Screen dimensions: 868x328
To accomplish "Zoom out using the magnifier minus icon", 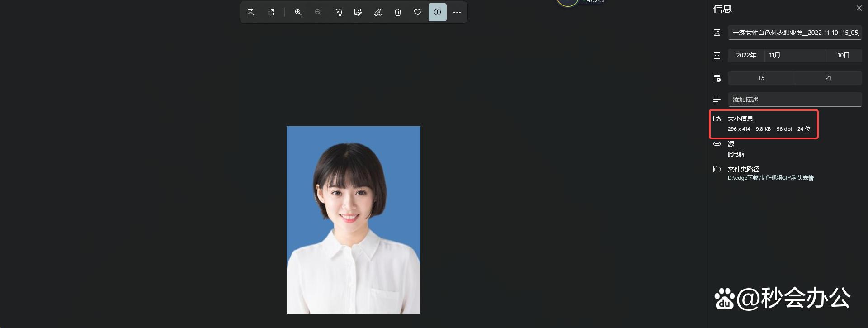I will tap(318, 12).
